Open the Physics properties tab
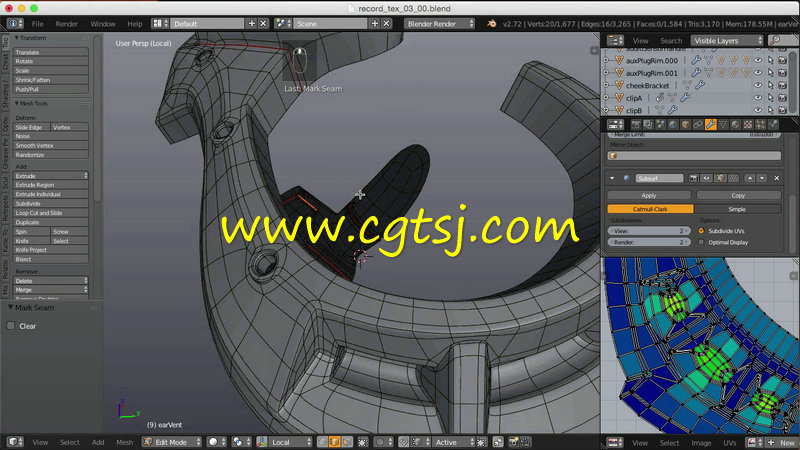 tap(772, 124)
